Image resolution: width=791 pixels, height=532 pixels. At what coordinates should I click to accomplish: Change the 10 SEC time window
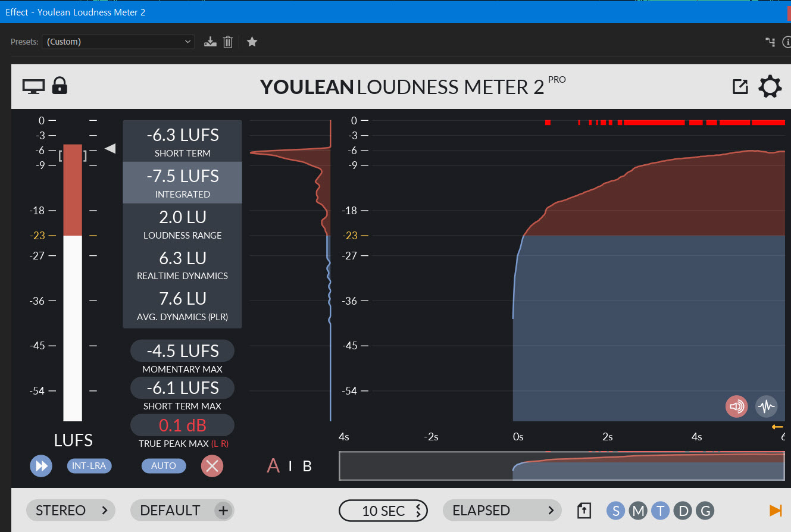[383, 511]
